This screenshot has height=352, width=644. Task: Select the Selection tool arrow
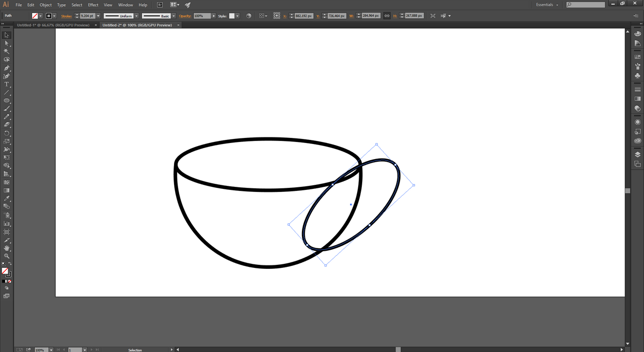click(7, 35)
